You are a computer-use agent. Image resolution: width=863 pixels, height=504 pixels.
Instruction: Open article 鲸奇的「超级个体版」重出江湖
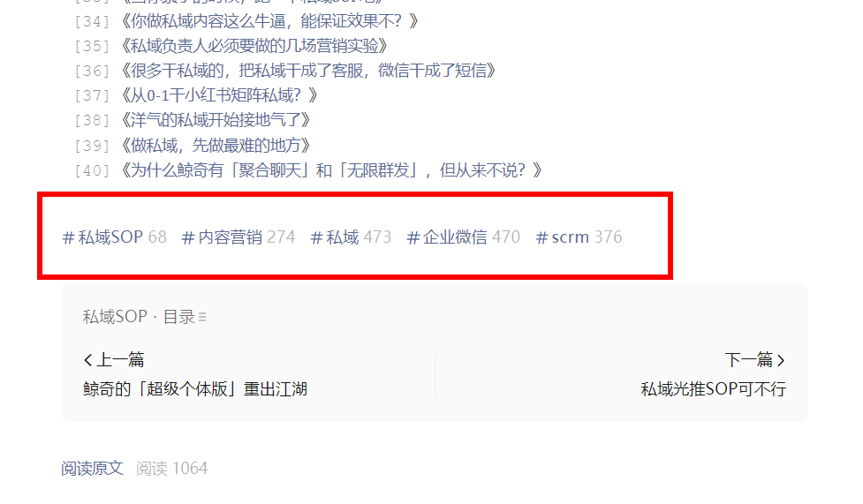195,389
